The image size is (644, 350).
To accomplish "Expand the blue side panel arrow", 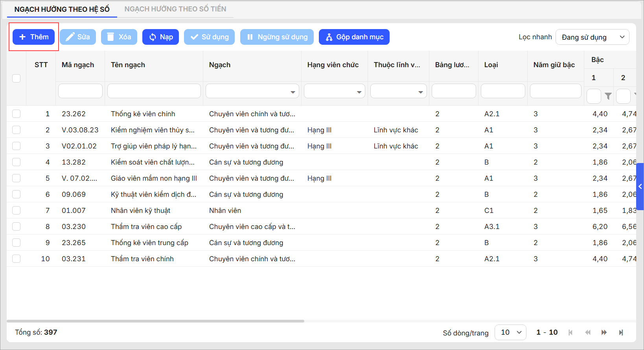I will (x=640, y=187).
